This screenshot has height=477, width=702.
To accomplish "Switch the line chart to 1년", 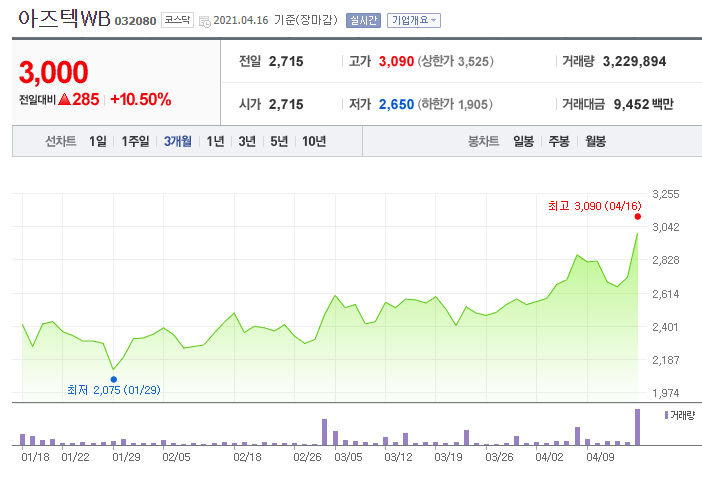I will (x=215, y=142).
